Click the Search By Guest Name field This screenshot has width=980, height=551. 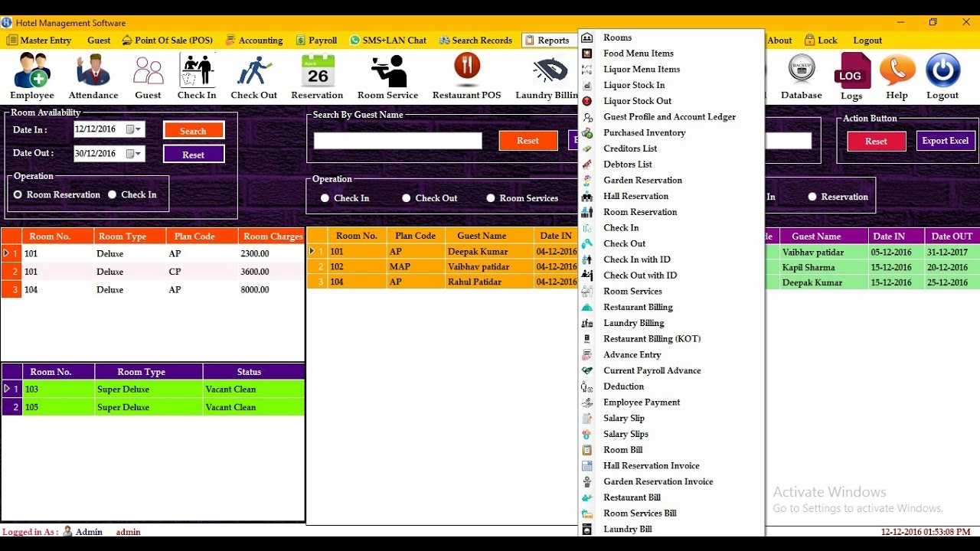[x=397, y=141]
